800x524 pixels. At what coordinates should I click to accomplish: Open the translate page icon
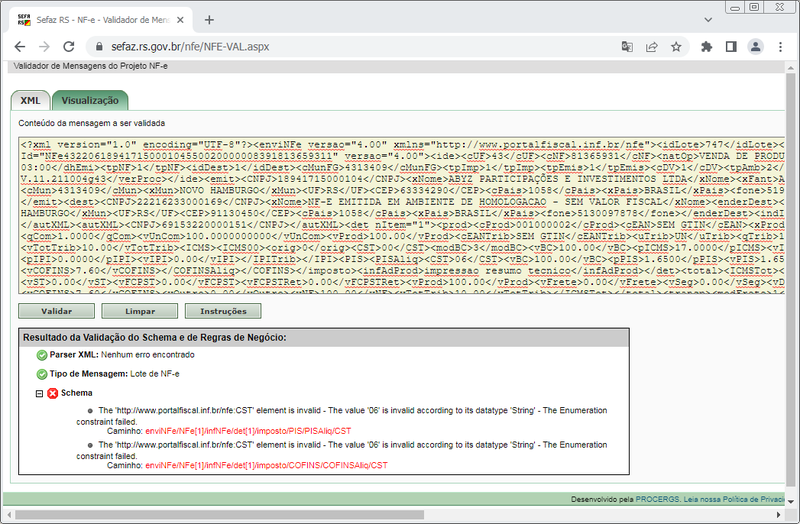627,47
